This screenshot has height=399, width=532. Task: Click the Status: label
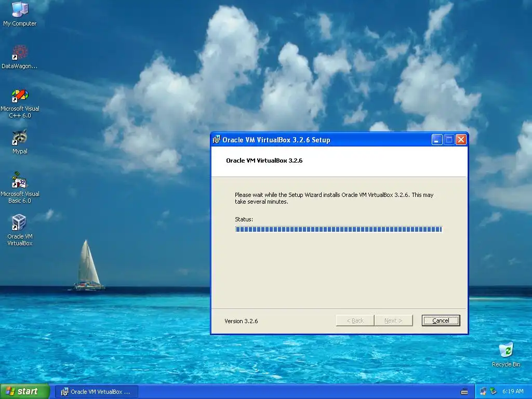pos(244,219)
